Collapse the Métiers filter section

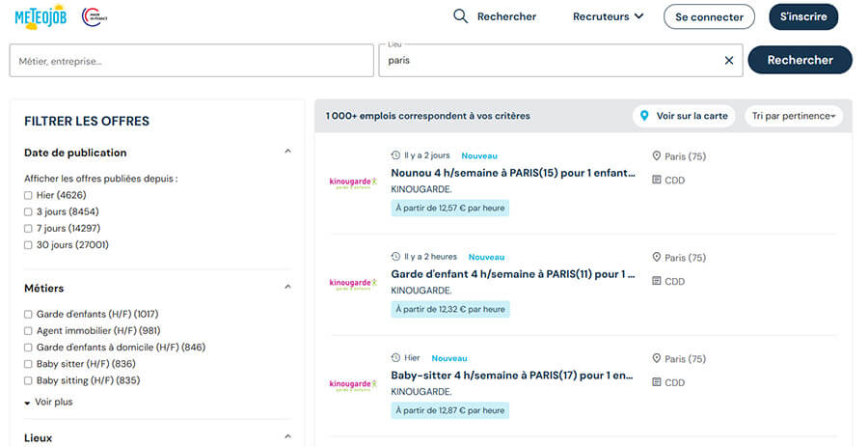287,288
